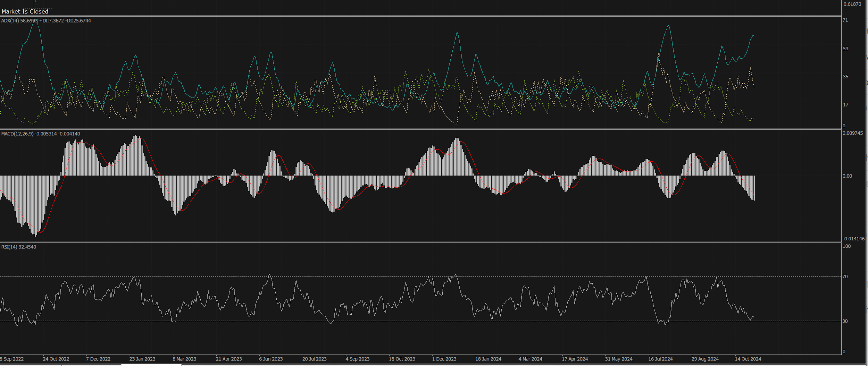Click the RSI scale value 100
The image size is (868, 366).
846,246
